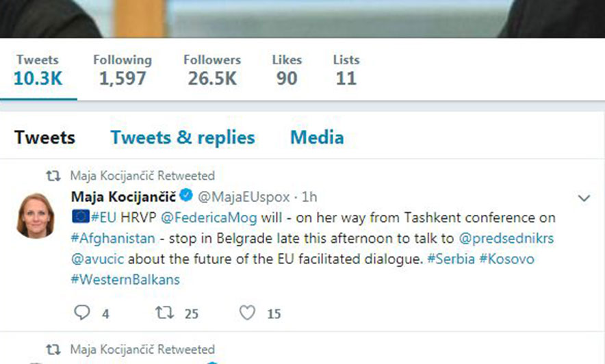Open the #WesternBalkans hashtag
605x364 pixels.
[125, 280]
